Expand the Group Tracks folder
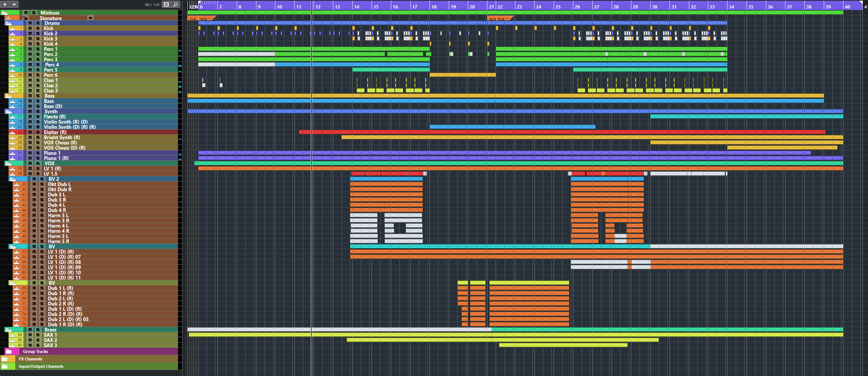 (9, 352)
